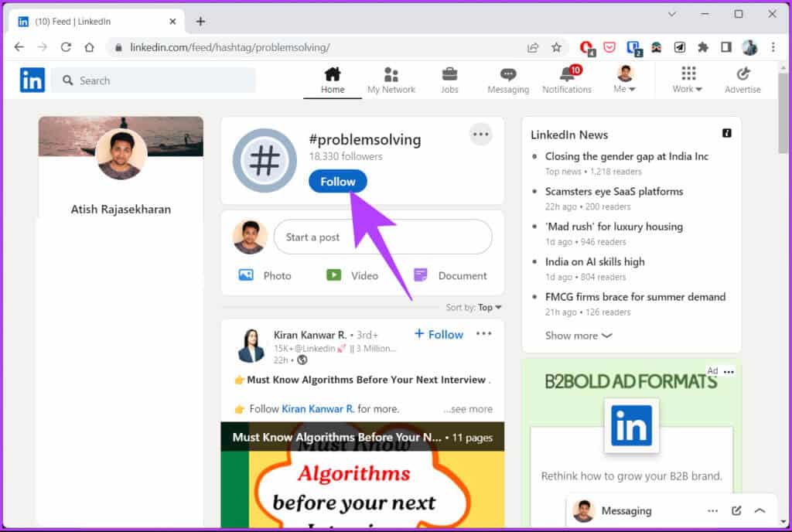This screenshot has height=532, width=792.
Task: Expand the Messaging overlay chevron
Action: [x=760, y=511]
